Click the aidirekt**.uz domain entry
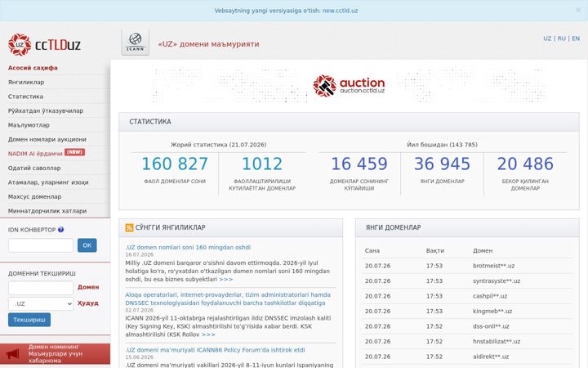This screenshot has width=588, height=368. (x=491, y=357)
